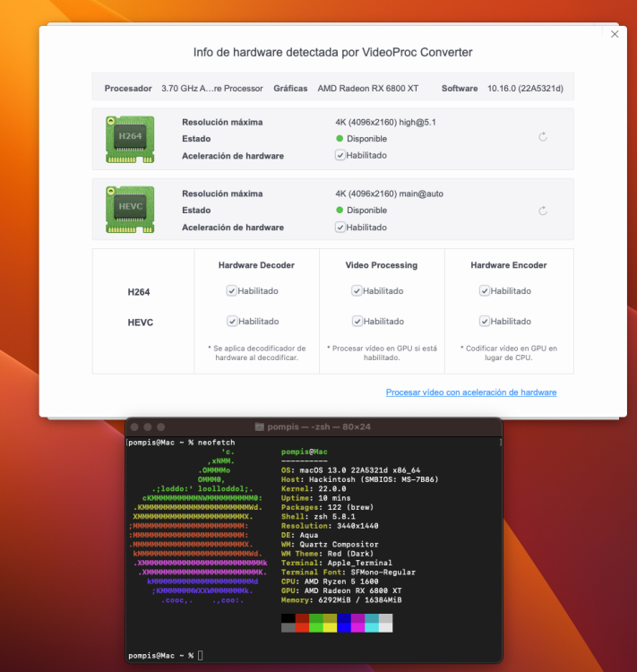Click the HEVC chip icon
The height and width of the screenshot is (672, 637).
130,210
